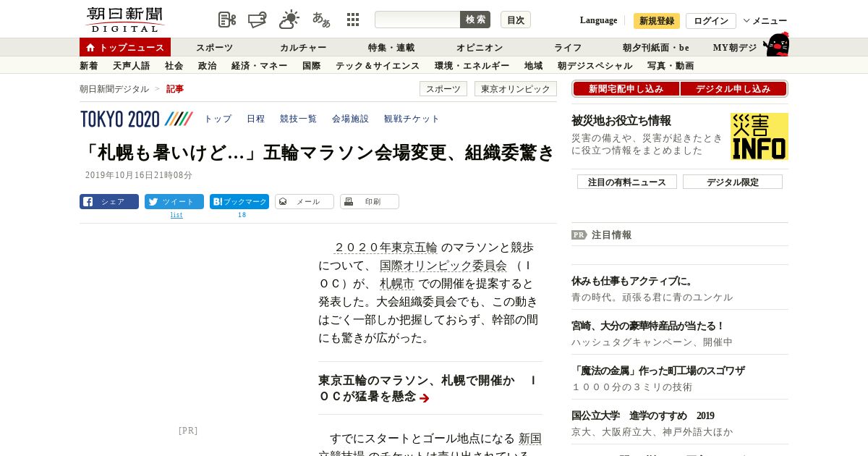Open the grid apps icon
868x456 pixels.
[353, 20]
